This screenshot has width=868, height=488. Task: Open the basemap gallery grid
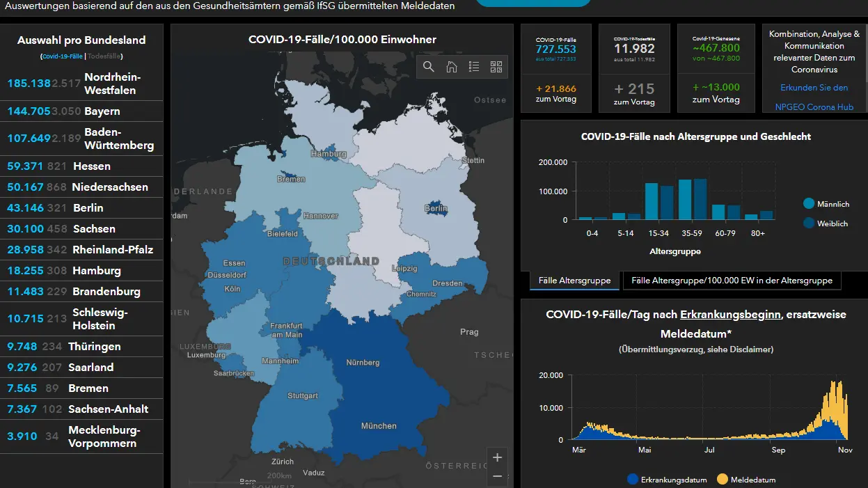496,67
